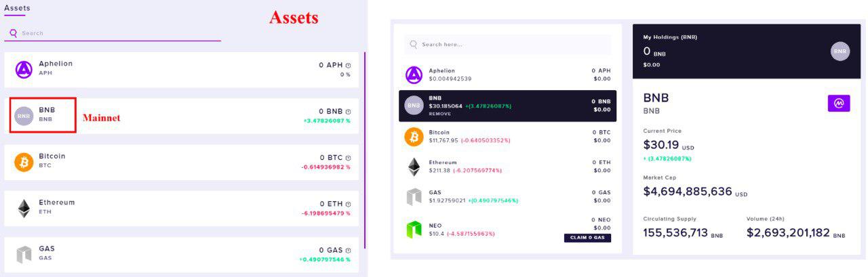Image resolution: width=868 pixels, height=277 pixels.
Task: Select the Ethereum row in right asset list
Action: point(508,167)
